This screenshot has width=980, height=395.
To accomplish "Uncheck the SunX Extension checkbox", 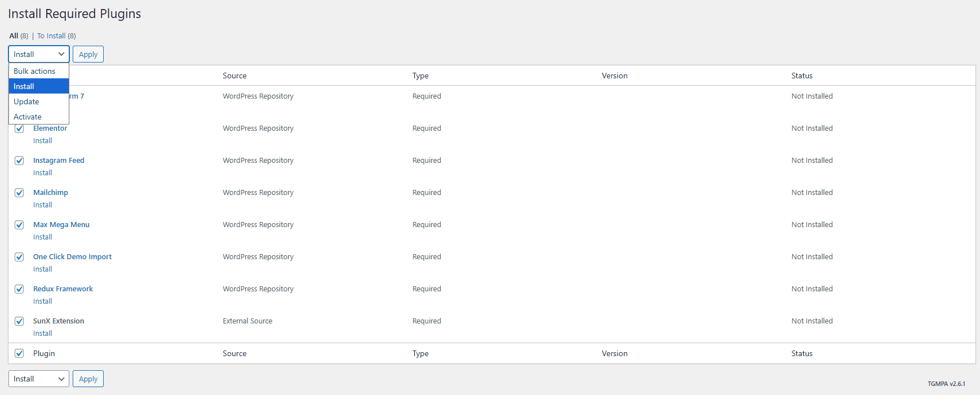I will (19, 321).
